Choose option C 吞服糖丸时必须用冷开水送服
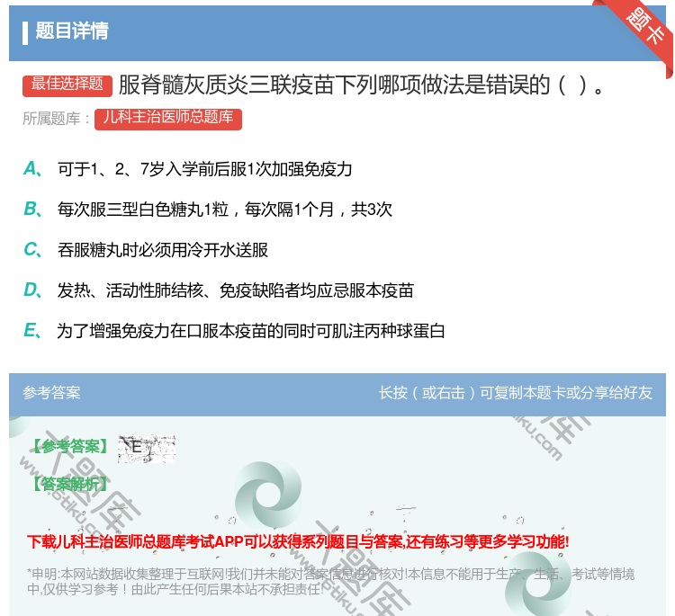 [x=146, y=250]
